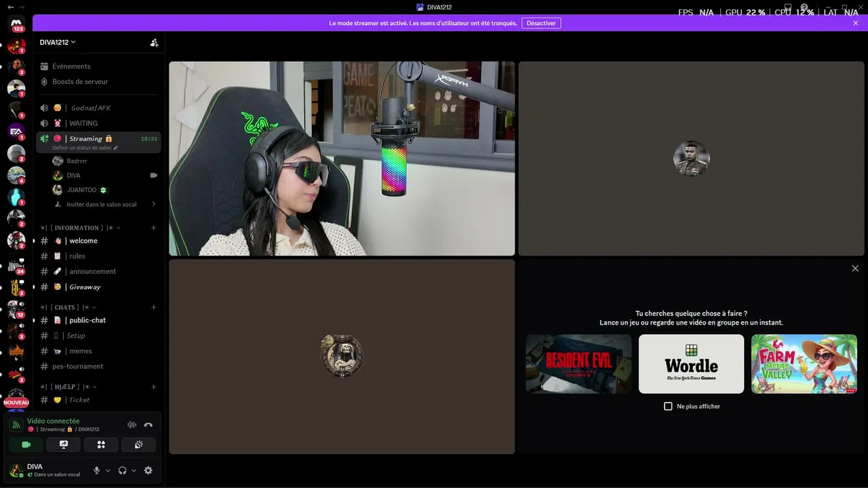The height and width of the screenshot is (488, 868).
Task: Open server with 3 unread badge
Action: click(16, 66)
